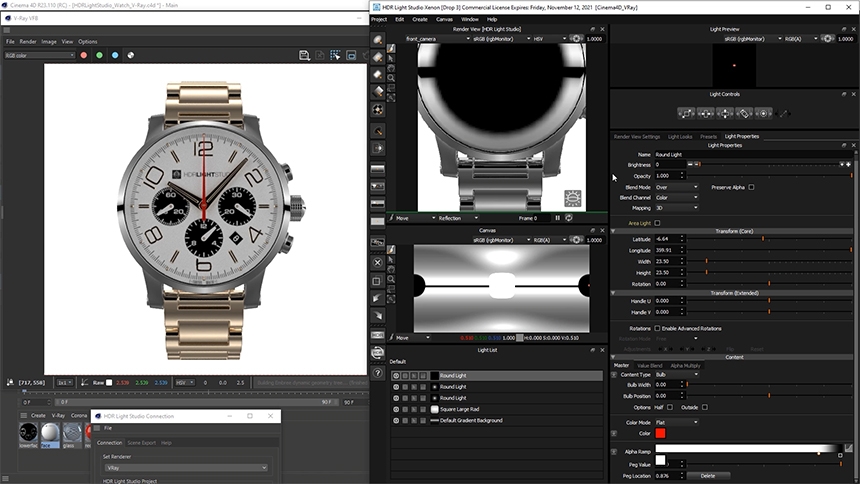The height and width of the screenshot is (484, 860).
Task: Collapse the Transform (Core) section
Action: [613, 232]
